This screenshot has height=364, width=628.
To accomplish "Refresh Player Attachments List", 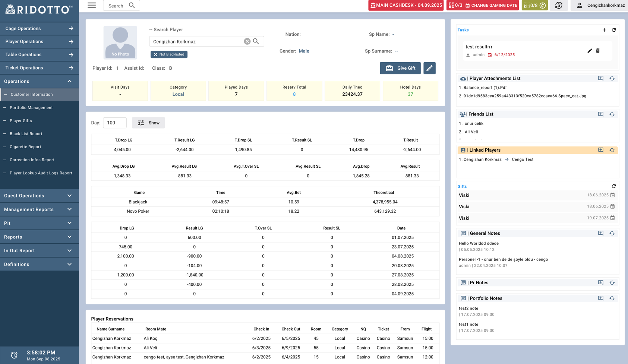I will point(612,78).
